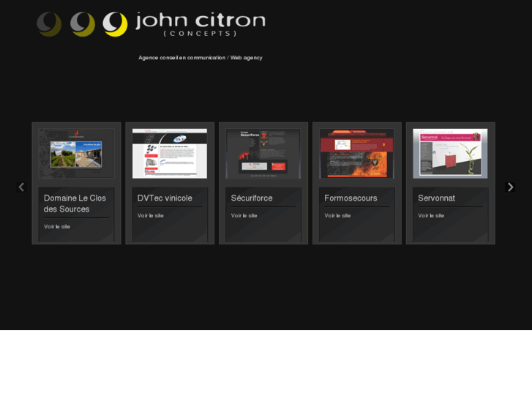The width and height of the screenshot is (532, 399).
Task: Click the DVTec vinicole title
Action: (165, 198)
